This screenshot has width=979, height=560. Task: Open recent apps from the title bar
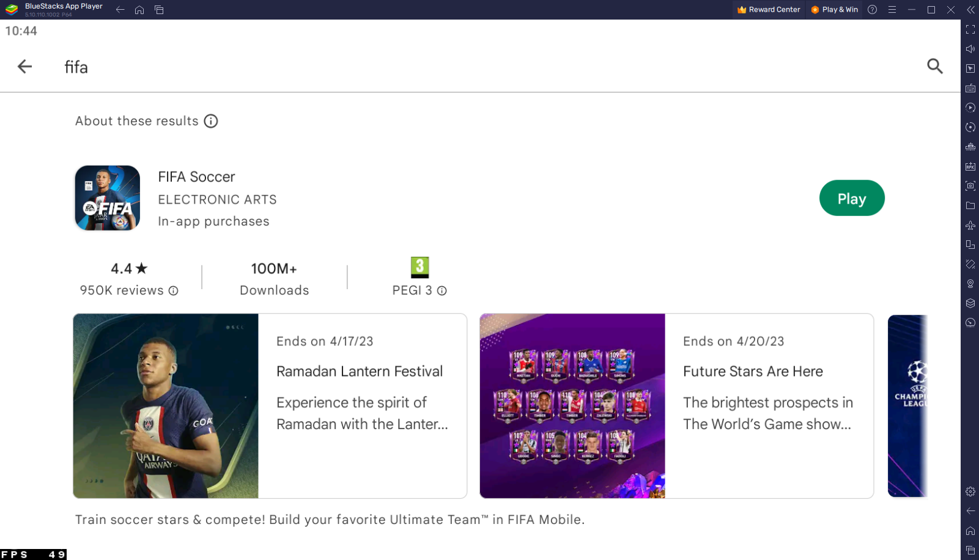159,10
